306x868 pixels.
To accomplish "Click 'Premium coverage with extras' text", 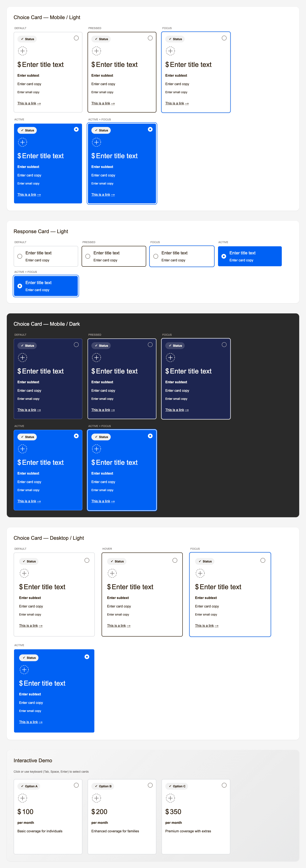I will 188,832.
